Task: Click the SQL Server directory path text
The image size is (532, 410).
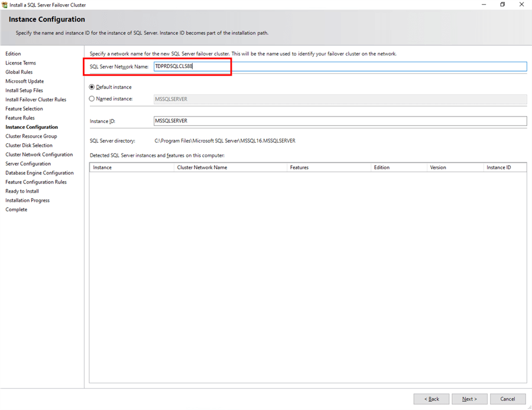Action: click(x=225, y=141)
